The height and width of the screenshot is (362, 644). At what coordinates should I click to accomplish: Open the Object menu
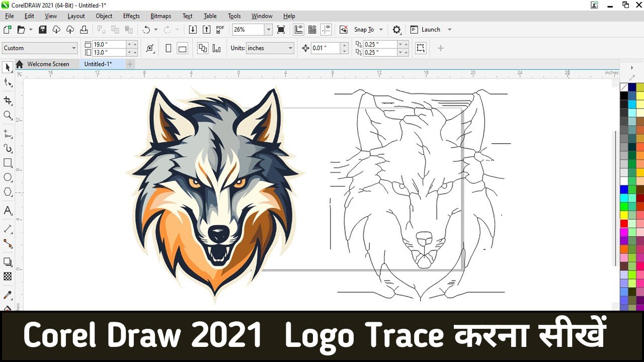point(104,16)
